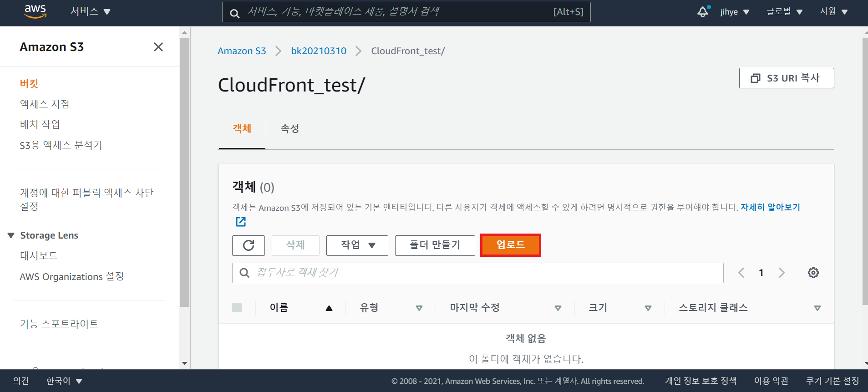Sort by 마지막 수정 column arrow

[558, 308]
